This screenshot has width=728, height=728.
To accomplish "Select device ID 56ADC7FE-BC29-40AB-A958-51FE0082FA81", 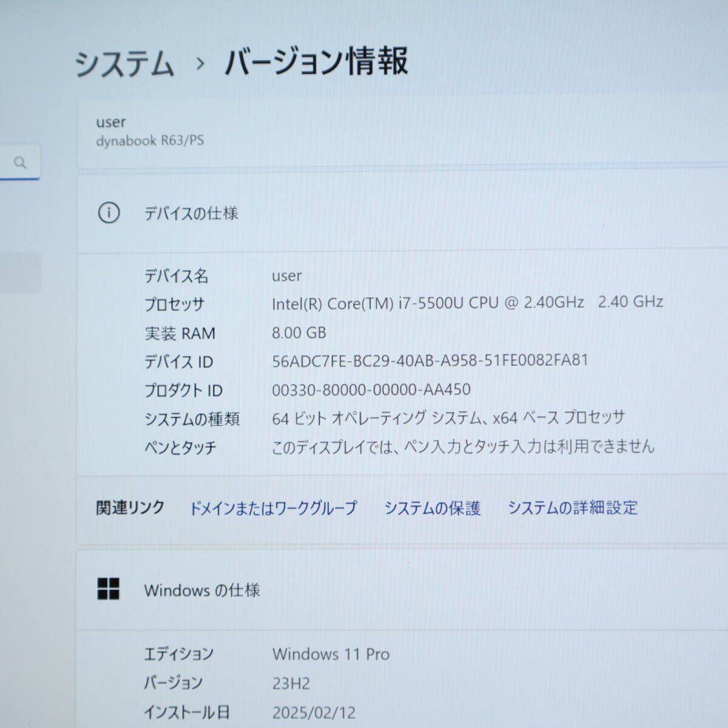I will (x=430, y=360).
